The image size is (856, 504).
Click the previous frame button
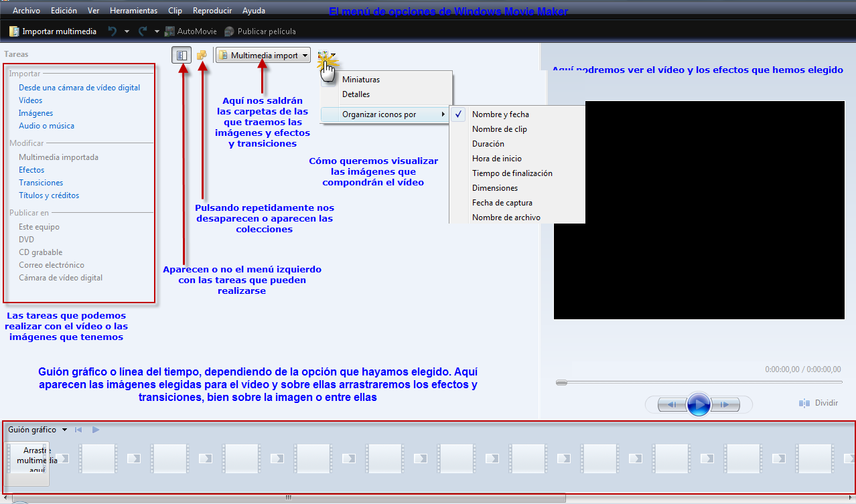tap(671, 404)
